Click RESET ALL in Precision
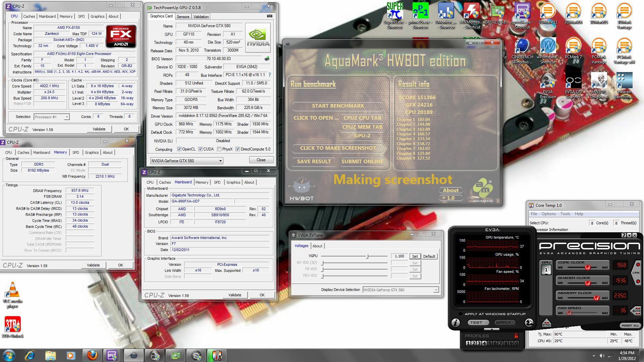Viewport: 644px width, 362px height. (630, 325)
